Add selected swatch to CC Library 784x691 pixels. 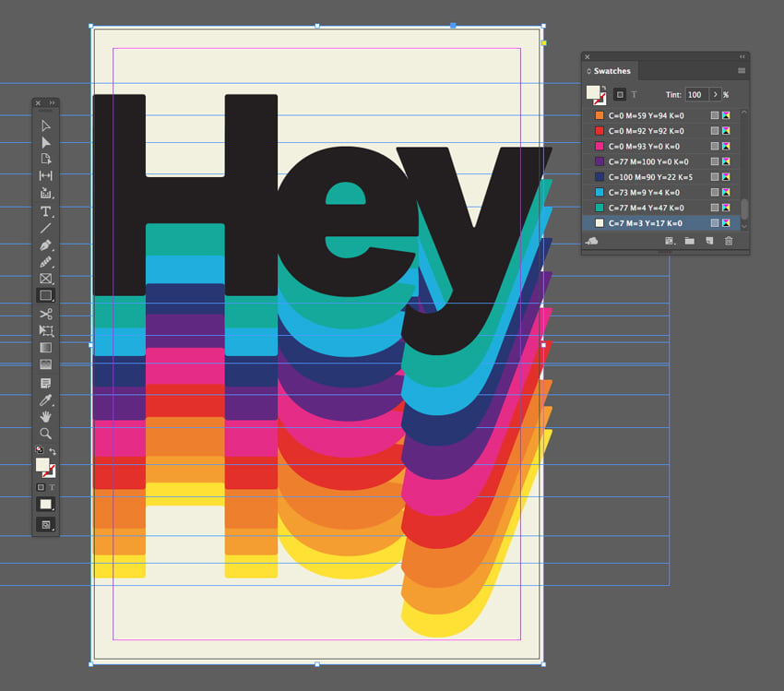592,241
